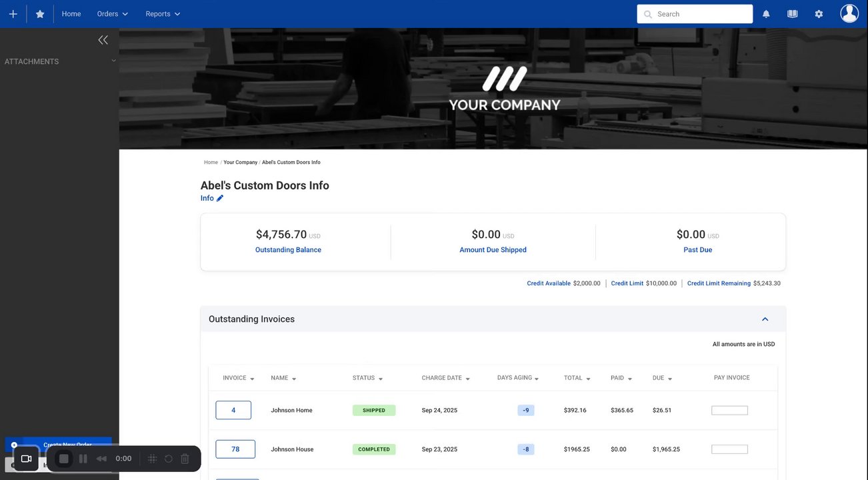
Task: Sort by TOTAL column
Action: click(x=577, y=378)
